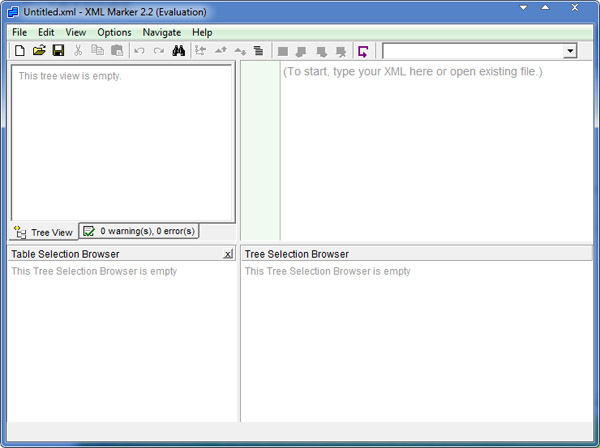Open Find with the binoculars icon
This screenshot has width=600, height=448.
point(178,51)
